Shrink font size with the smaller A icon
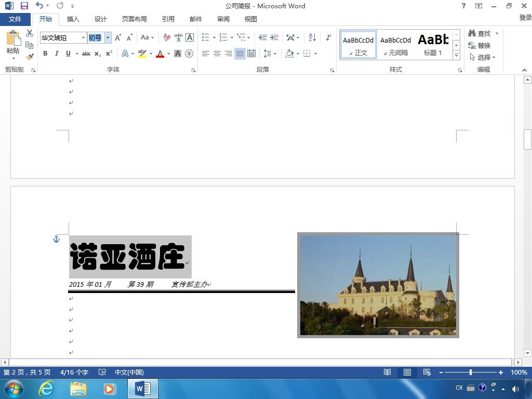 coord(129,37)
